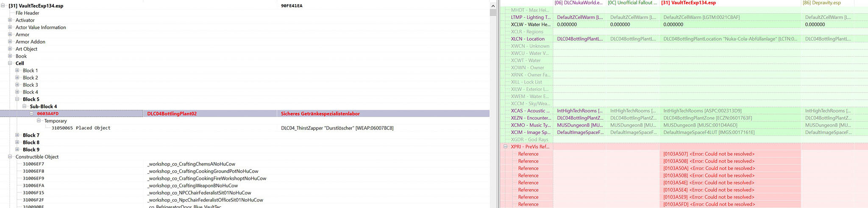
Task: Select the XCAS - Acoustic Space row label
Action: (531, 111)
